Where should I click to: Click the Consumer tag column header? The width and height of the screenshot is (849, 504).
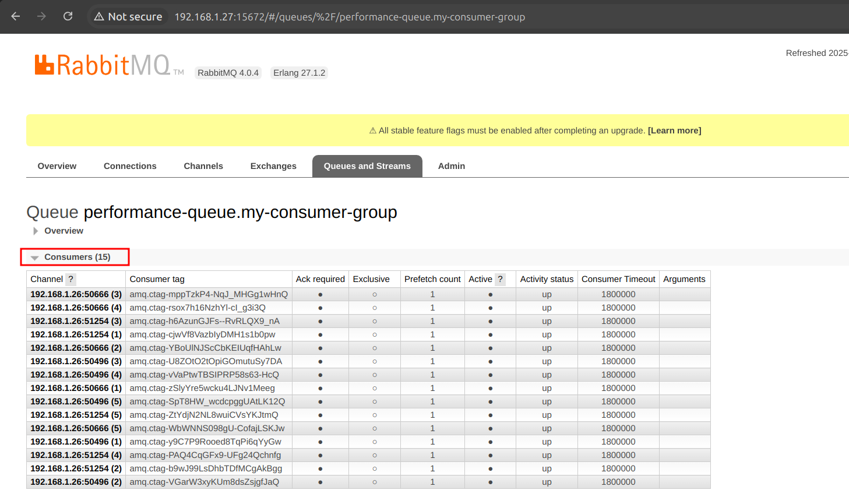tap(157, 279)
